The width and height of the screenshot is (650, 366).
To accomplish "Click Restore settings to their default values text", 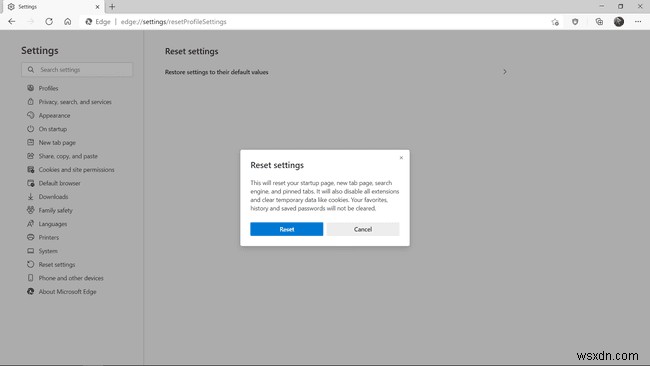I will coord(216,72).
